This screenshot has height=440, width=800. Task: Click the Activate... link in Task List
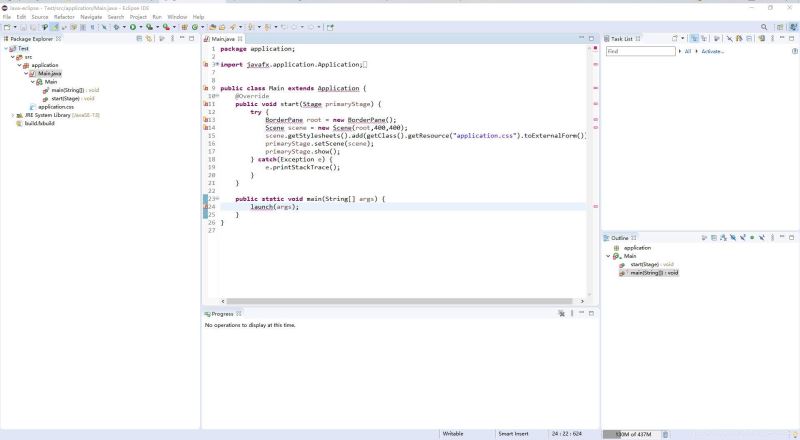click(713, 51)
